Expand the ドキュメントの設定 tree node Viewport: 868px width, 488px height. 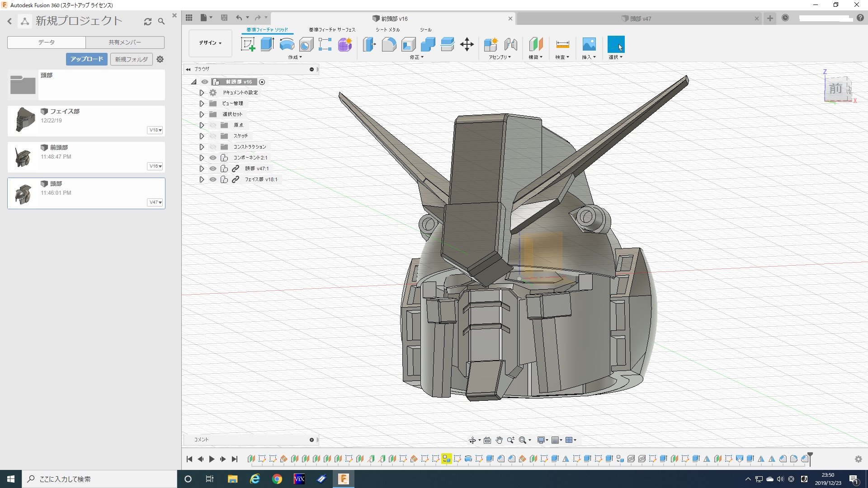click(202, 93)
